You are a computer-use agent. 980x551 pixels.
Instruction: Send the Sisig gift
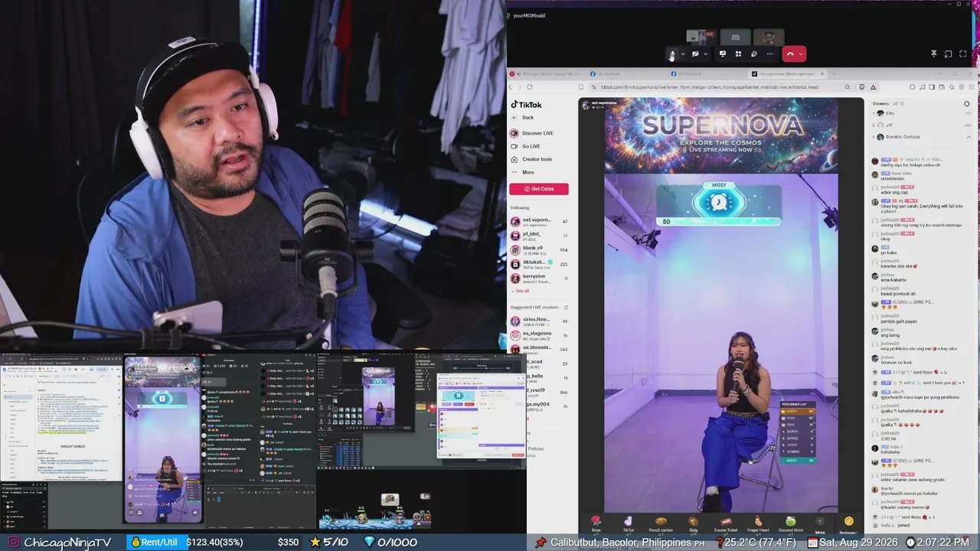(x=694, y=523)
